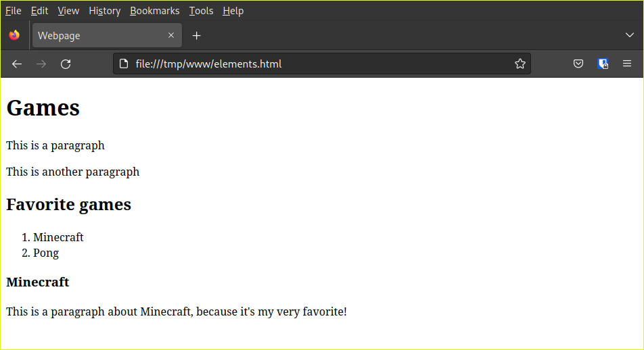
Task: Click the bold Minecraft subheading
Action: point(37,282)
